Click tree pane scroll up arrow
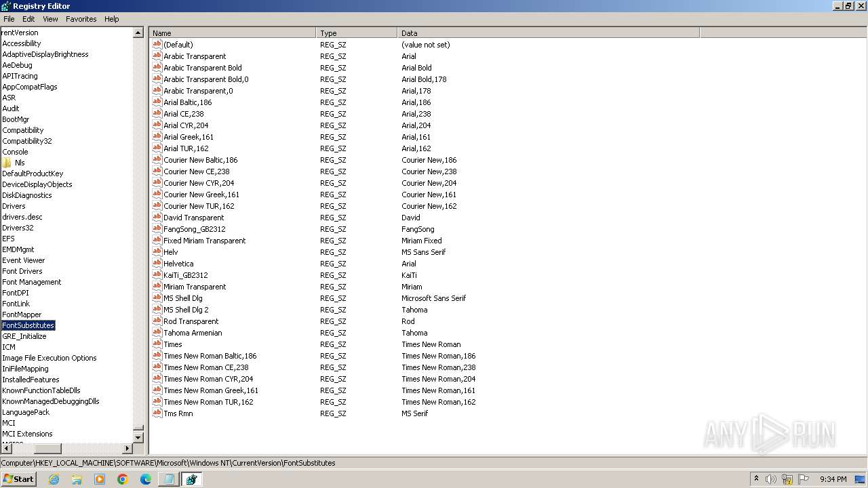Image resolution: width=868 pixels, height=488 pixels. coord(138,33)
